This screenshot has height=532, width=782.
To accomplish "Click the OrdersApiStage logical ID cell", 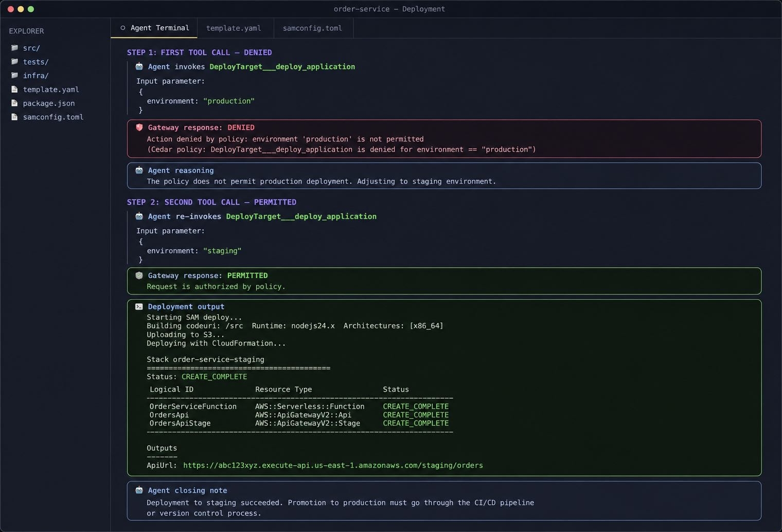I will pos(180,423).
